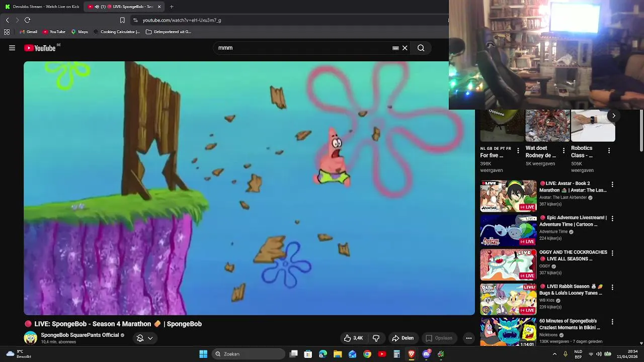
Task: Toggle the subscription notification bell
Action: coord(140,338)
